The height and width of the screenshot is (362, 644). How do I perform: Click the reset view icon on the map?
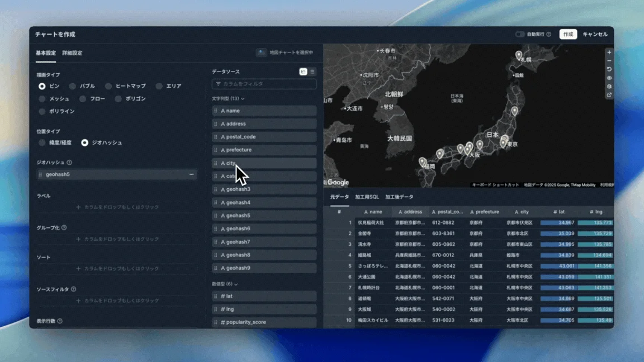(x=608, y=69)
